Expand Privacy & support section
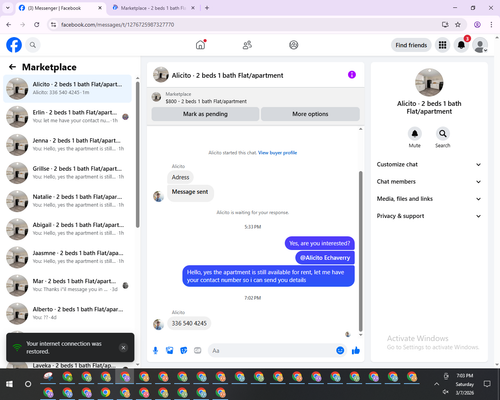Viewport: 500px width, 400px height. pos(429,216)
